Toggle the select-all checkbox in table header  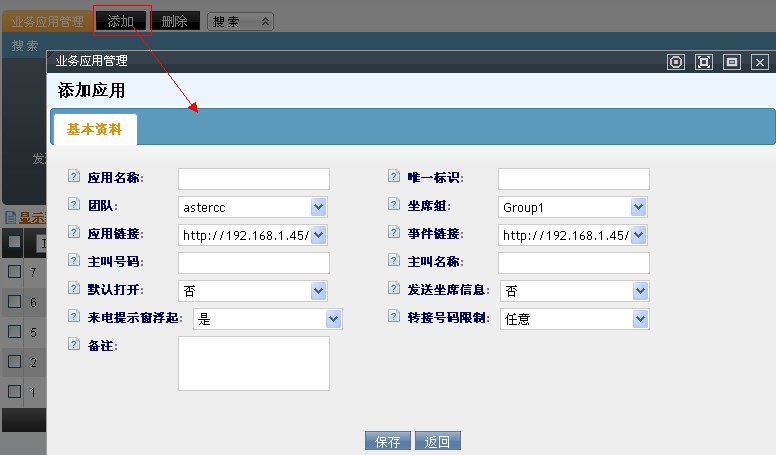(x=14, y=242)
